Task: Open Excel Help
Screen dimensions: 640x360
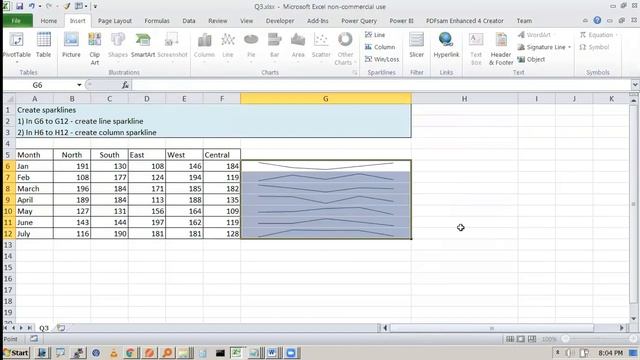Action: [x=597, y=20]
